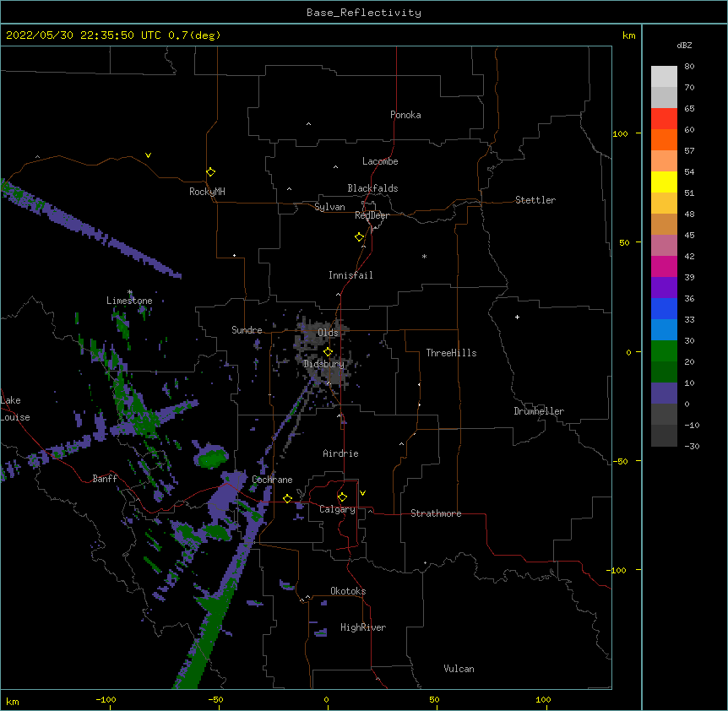Click the Drumheller label
This screenshot has width=728, height=711.
coord(539,411)
